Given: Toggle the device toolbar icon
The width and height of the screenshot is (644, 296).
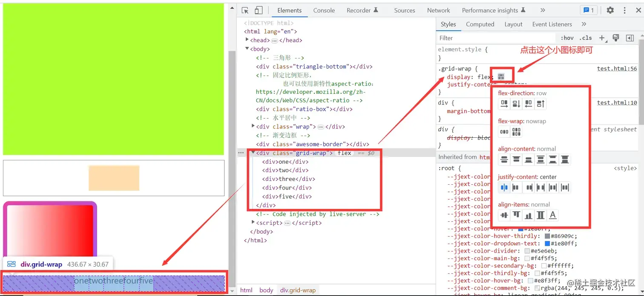Looking at the screenshot, I should (x=259, y=10).
